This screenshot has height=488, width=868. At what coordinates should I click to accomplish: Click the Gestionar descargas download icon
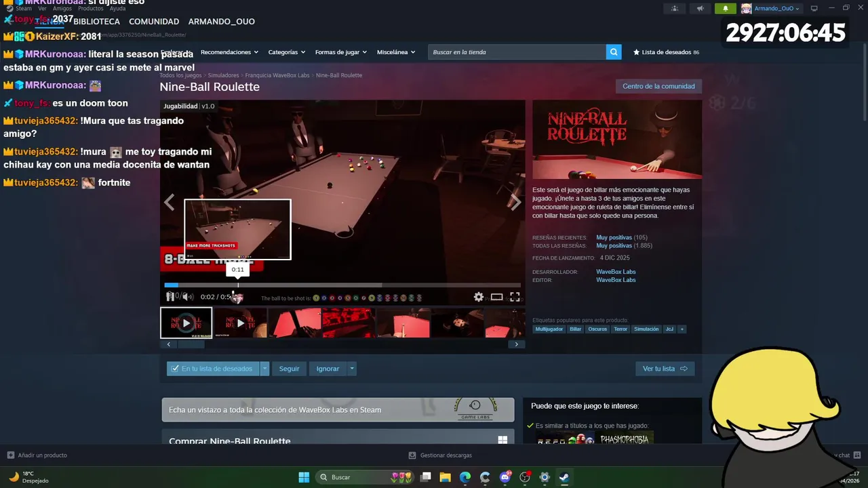click(x=412, y=455)
